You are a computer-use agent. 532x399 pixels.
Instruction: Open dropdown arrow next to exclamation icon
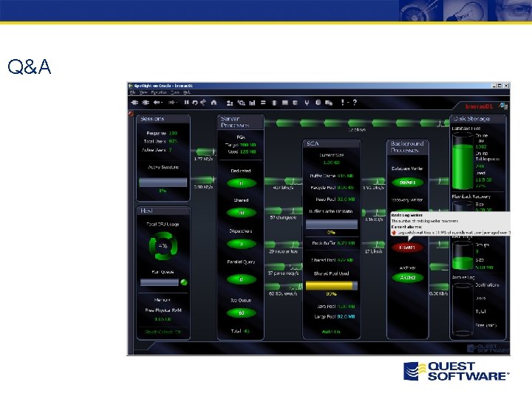[348, 103]
